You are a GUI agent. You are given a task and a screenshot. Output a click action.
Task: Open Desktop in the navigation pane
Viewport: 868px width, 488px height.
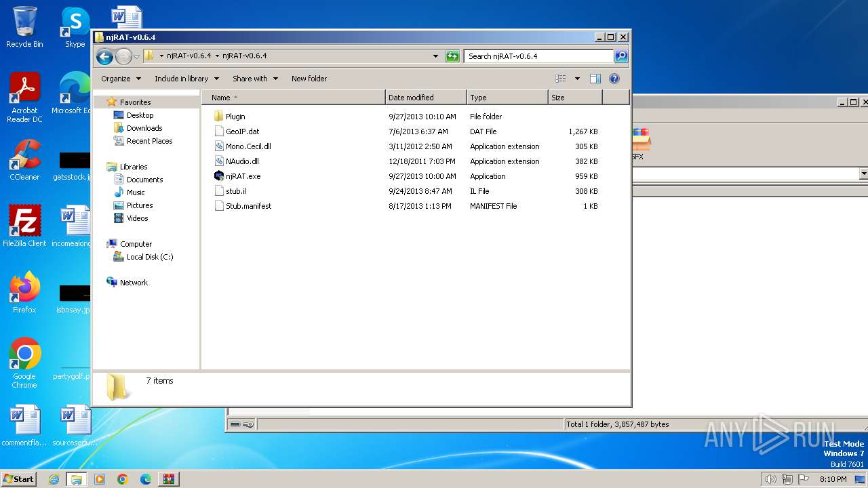[140, 115]
